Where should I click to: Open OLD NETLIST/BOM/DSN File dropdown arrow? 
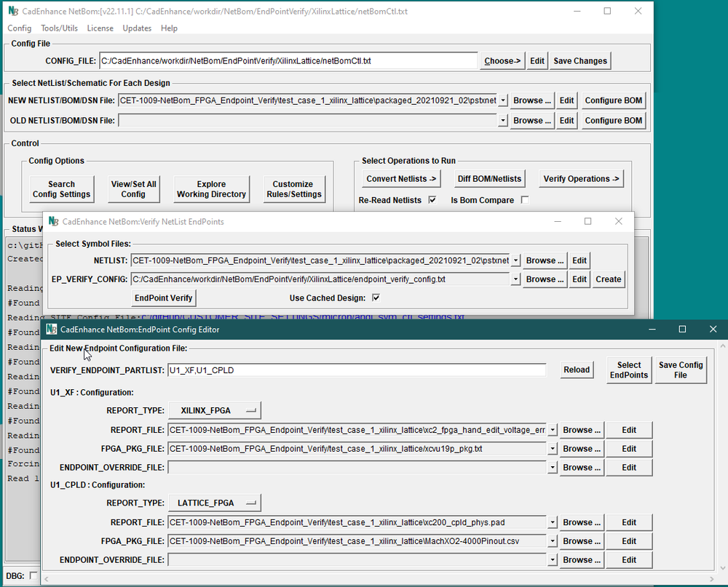(503, 120)
